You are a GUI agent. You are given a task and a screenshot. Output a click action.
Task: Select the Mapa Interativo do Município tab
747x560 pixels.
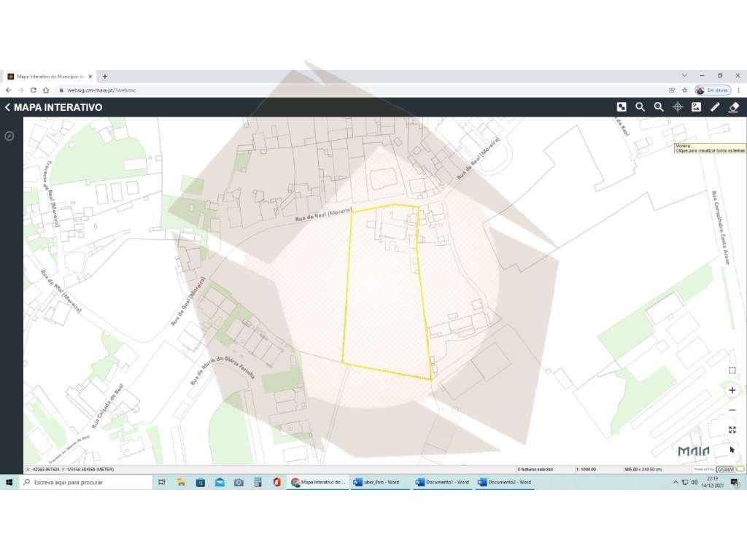50,76
